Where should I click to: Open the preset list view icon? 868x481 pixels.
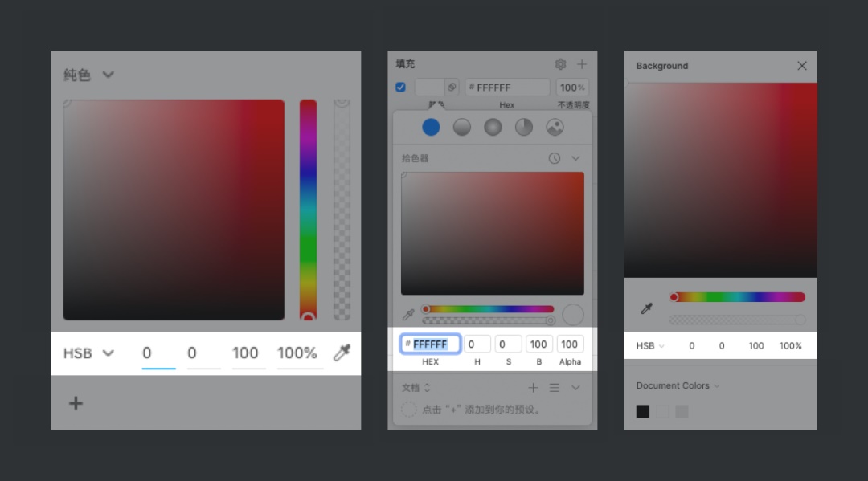[555, 388]
